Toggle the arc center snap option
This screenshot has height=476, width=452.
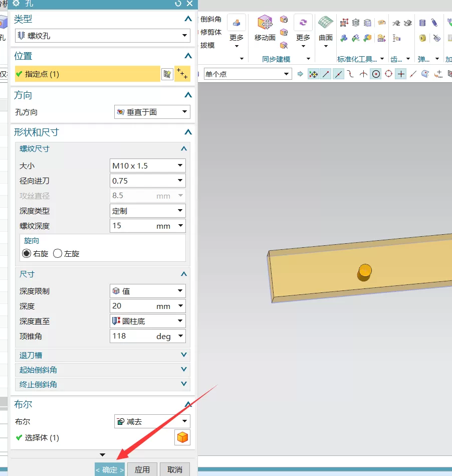376,74
